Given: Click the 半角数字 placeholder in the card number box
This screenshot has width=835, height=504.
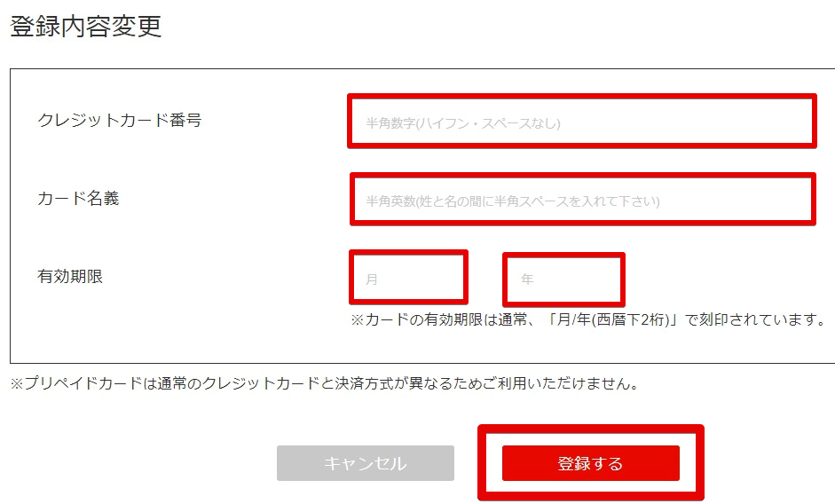Looking at the screenshot, I should (x=390, y=123).
